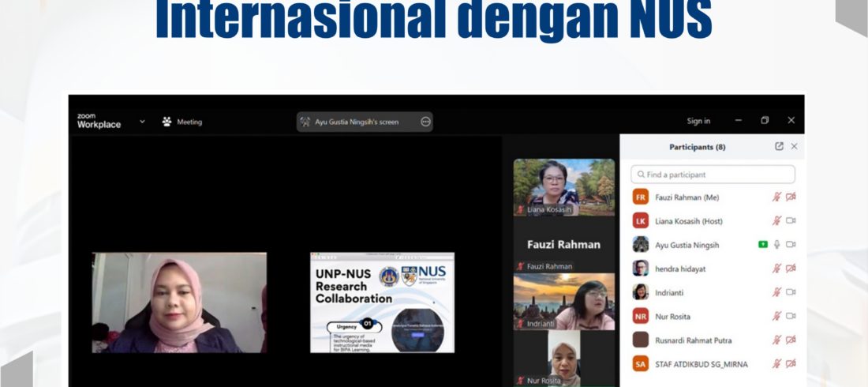Click Ayu Gustia Ningsih's screen label
This screenshot has width=868, height=387.
point(357,122)
